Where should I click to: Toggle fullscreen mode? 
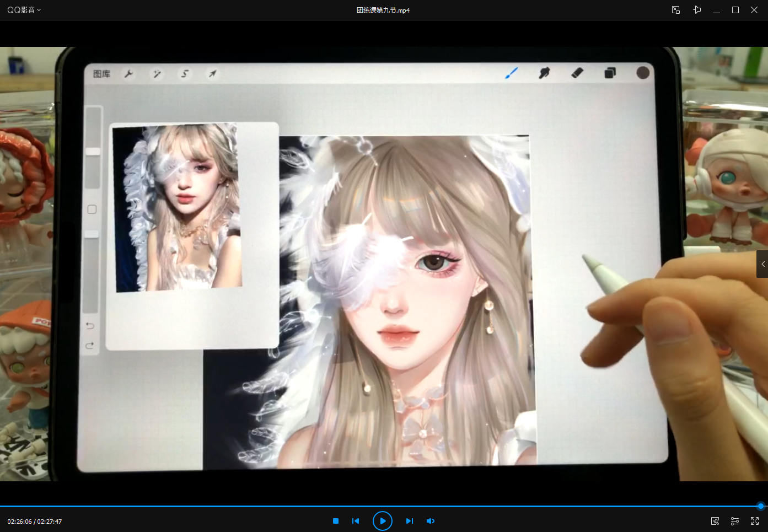(x=755, y=521)
